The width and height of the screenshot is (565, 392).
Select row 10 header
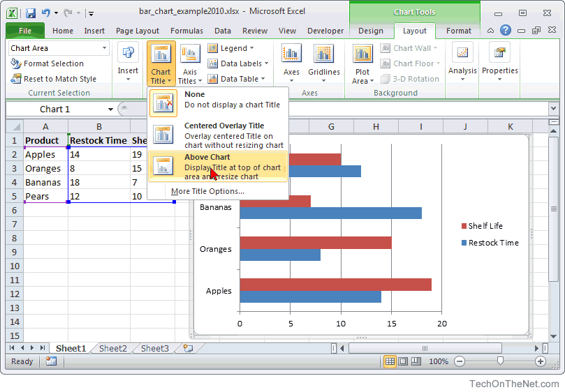point(15,266)
